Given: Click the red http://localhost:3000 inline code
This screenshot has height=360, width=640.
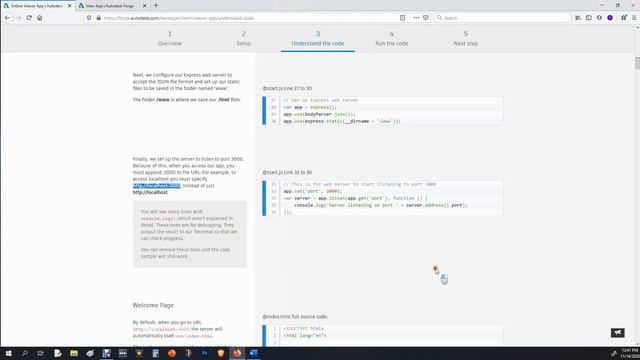Looking at the screenshot, I should pyautogui.click(x=161, y=329).
